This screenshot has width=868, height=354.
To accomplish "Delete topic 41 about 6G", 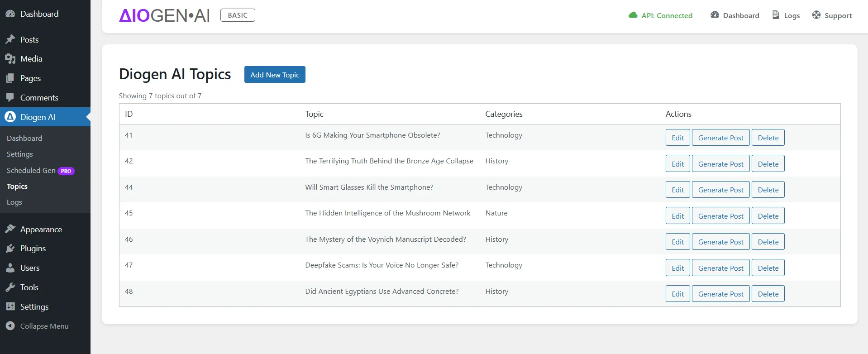I will click(x=768, y=138).
